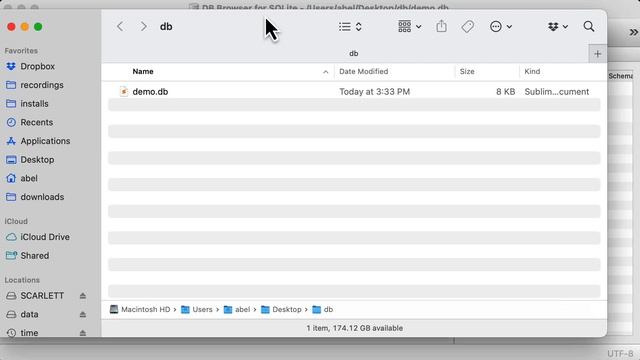Viewport: 640px width, 360px height.
Task: Open the Action ellipsis menu
Action: tap(500, 27)
